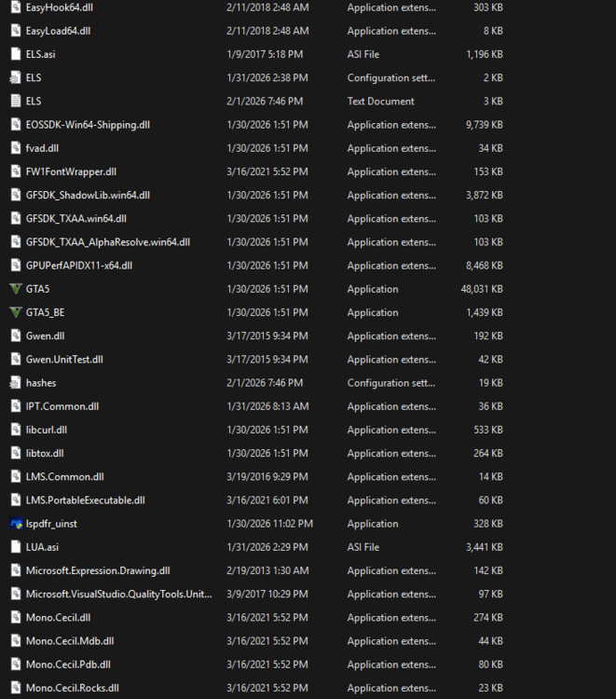
Task: Click the GPUPerfAPIDX11-x64.dll file icon
Action: [x=16, y=266]
